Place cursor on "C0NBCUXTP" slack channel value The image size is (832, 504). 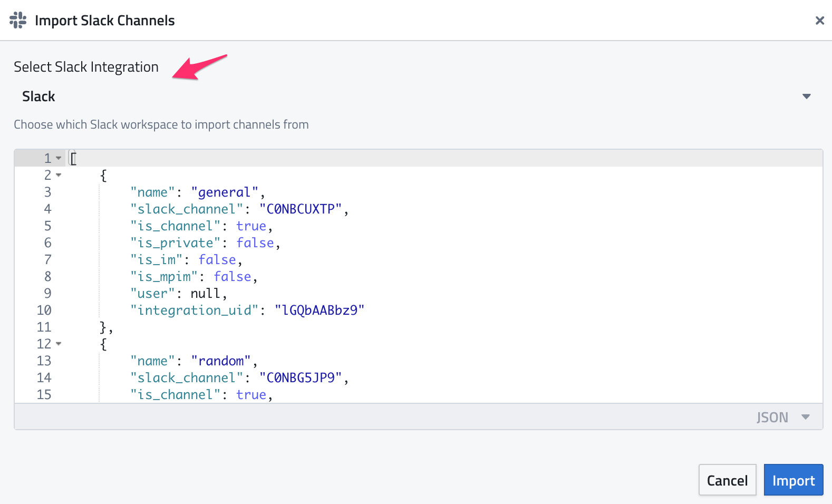coord(301,209)
